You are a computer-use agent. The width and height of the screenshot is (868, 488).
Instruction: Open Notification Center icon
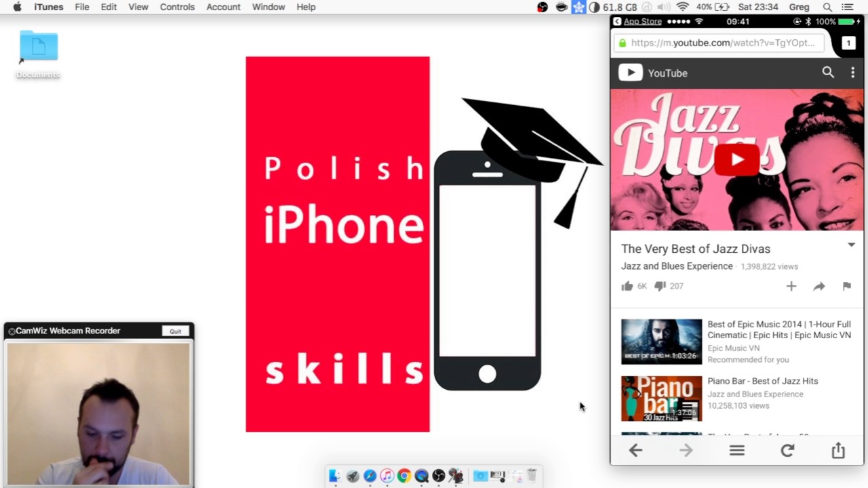(847, 7)
